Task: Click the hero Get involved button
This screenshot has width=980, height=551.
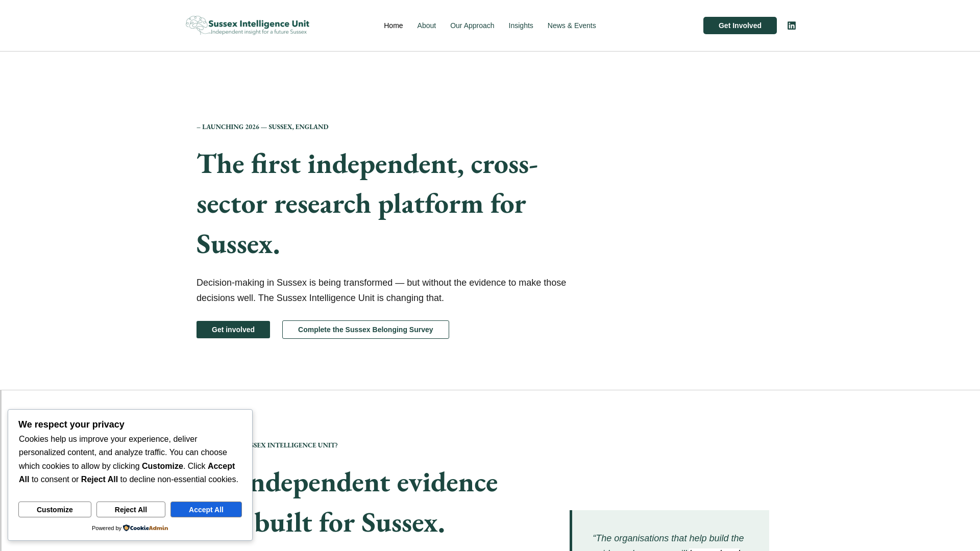Action: point(233,330)
